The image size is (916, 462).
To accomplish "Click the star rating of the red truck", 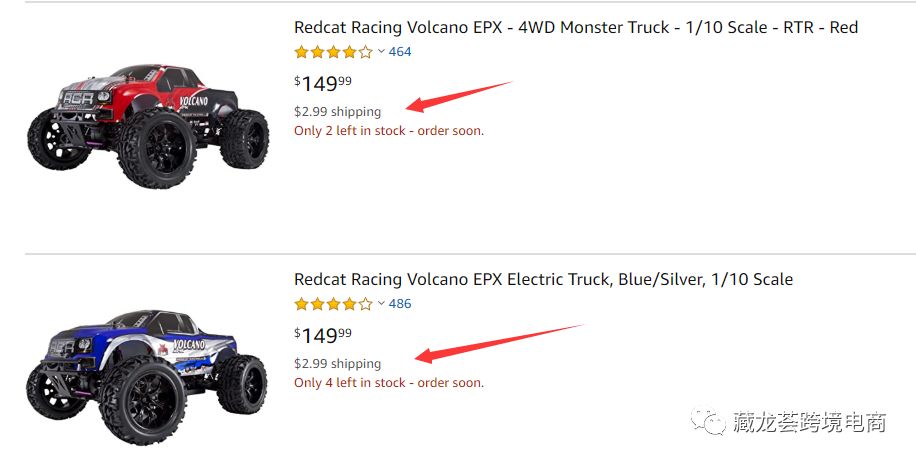I will coord(333,52).
